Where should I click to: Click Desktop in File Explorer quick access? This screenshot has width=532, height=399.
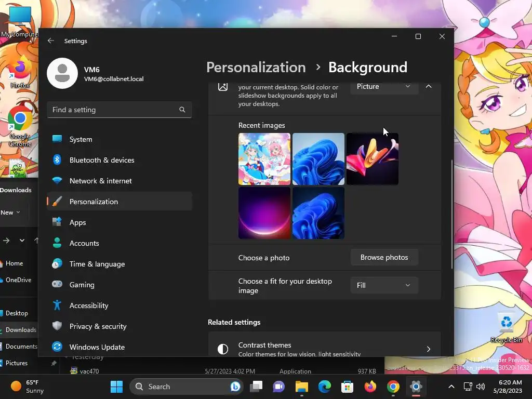(x=17, y=313)
